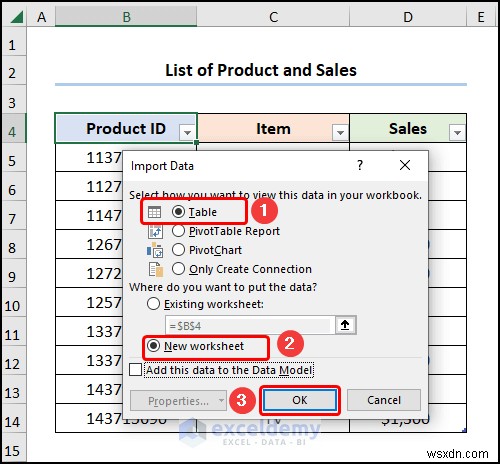Select the Table radio button
The height and width of the screenshot is (464, 500).
point(178,212)
